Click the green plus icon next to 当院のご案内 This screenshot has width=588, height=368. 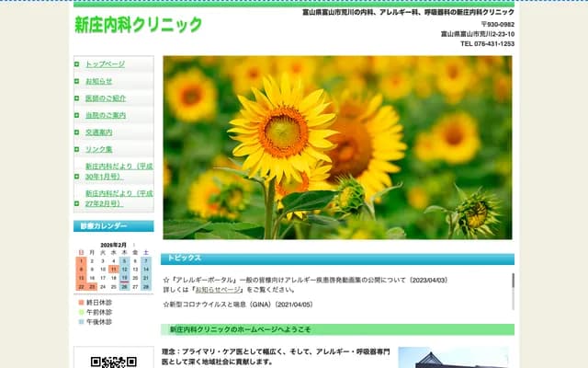(x=78, y=115)
